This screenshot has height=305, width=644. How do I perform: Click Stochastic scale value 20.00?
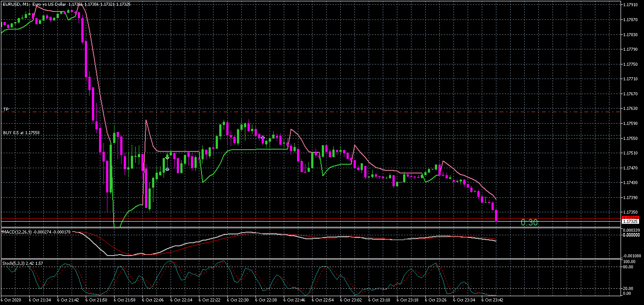[x=629, y=288]
